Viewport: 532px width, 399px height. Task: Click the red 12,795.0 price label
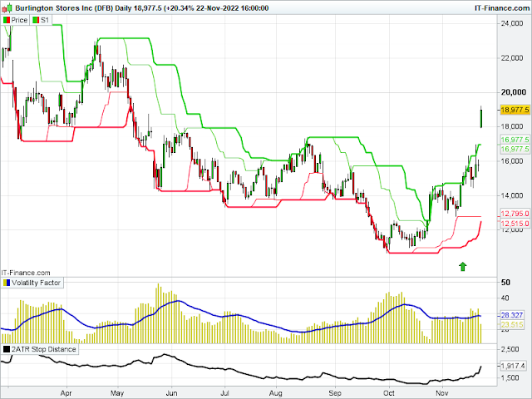coord(515,214)
